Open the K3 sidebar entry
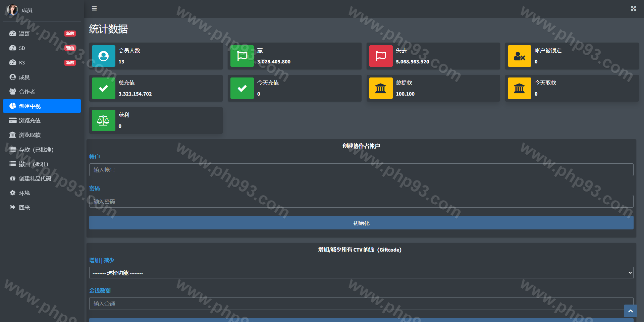Screen dimensions: 644x322 click(22, 62)
